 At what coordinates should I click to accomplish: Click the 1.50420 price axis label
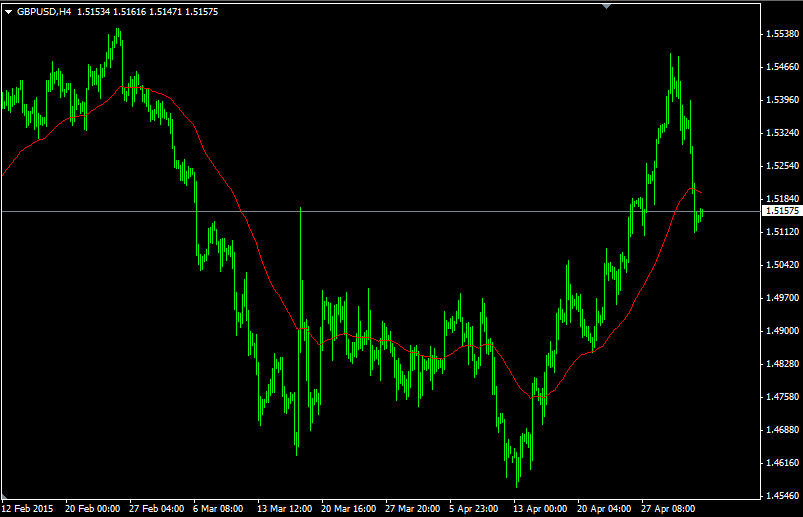[783, 265]
